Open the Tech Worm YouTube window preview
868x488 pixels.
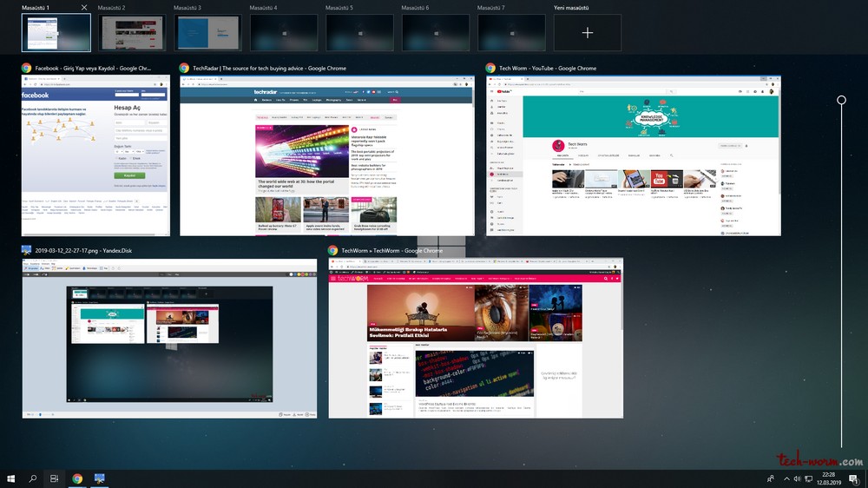tap(633, 155)
